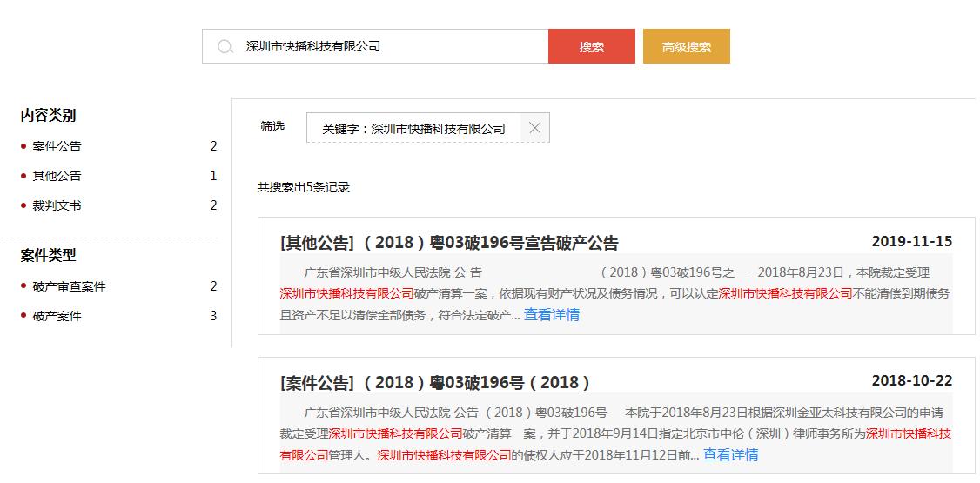Click the count 1 beside 其他公告
The height and width of the screenshot is (483, 980).
tap(213, 176)
